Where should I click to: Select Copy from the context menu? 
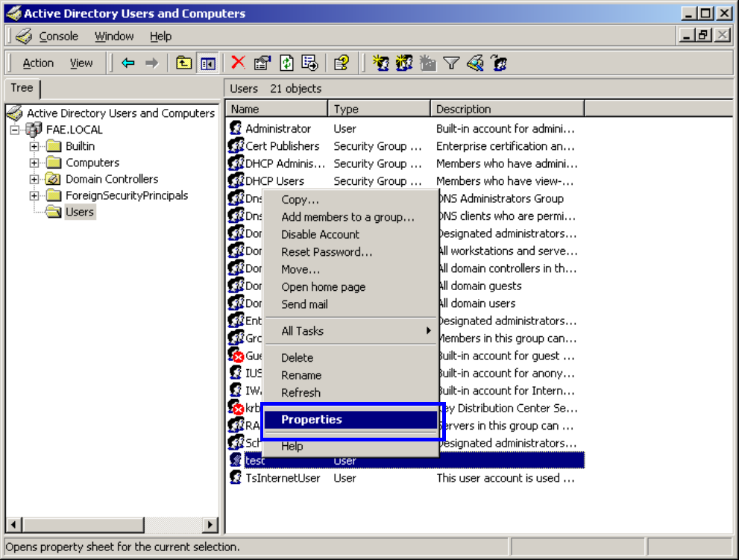coord(350,199)
